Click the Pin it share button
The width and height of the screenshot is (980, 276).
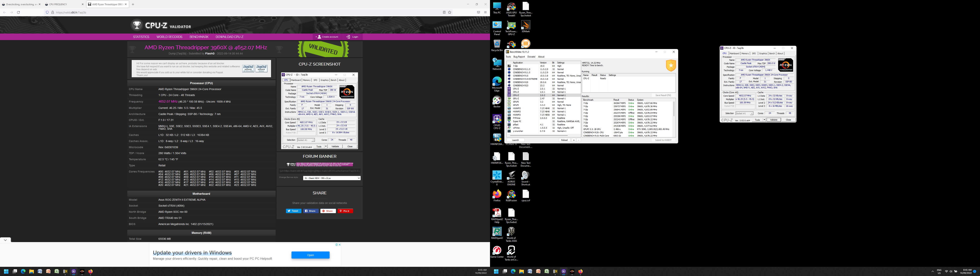345,211
